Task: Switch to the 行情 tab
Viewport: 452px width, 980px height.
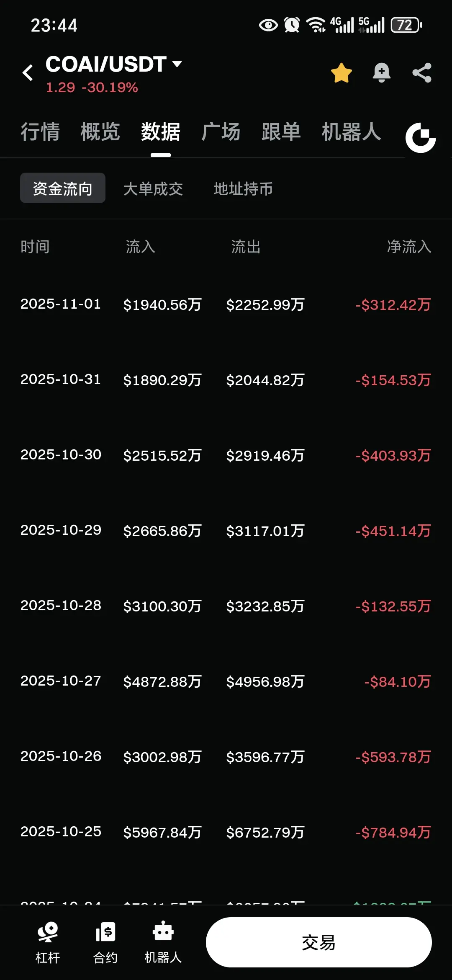Action: (40, 132)
